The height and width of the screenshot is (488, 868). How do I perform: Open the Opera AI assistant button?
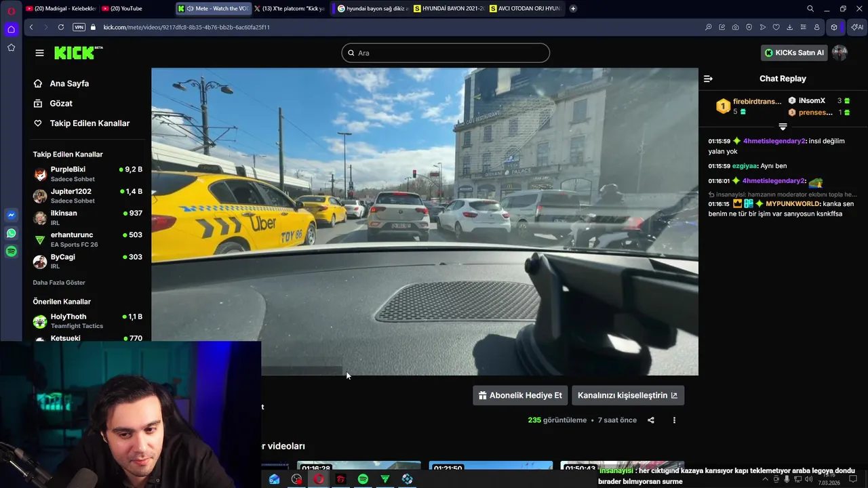tap(857, 27)
